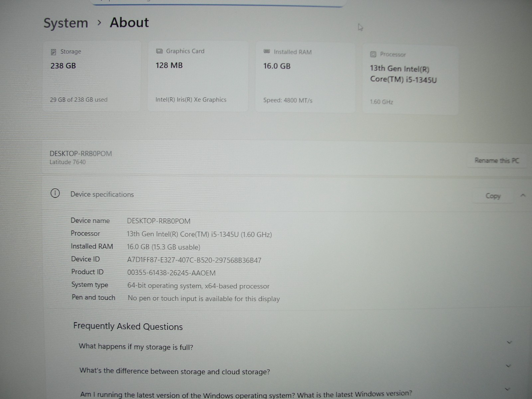Click the Speed: 4800 MT/s text
This screenshot has height=399, width=532.
tap(288, 100)
